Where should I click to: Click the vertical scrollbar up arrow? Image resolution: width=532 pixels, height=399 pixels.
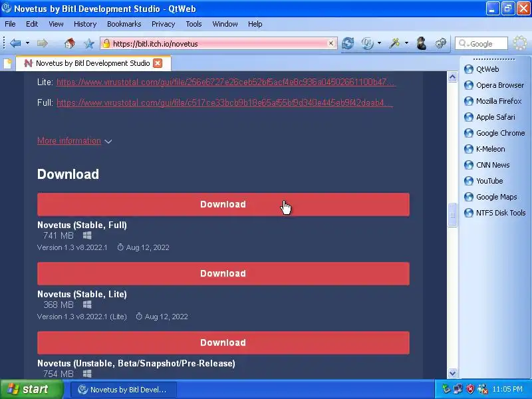(452, 77)
